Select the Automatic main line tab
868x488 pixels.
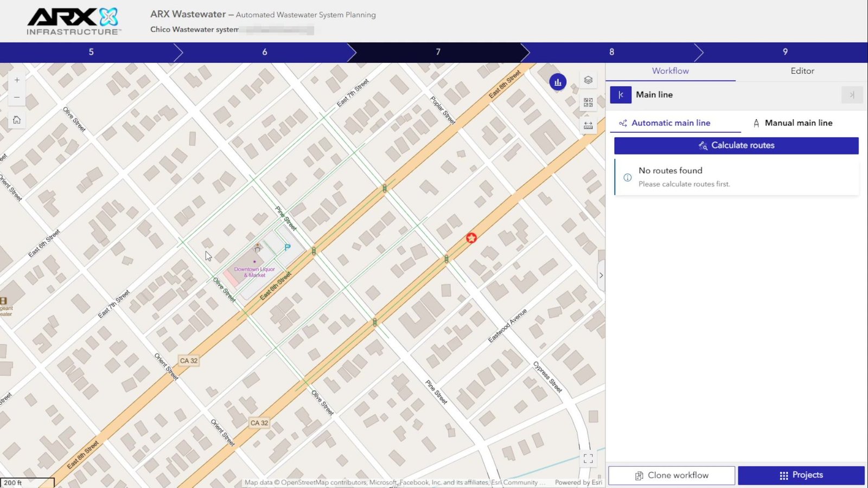675,123
